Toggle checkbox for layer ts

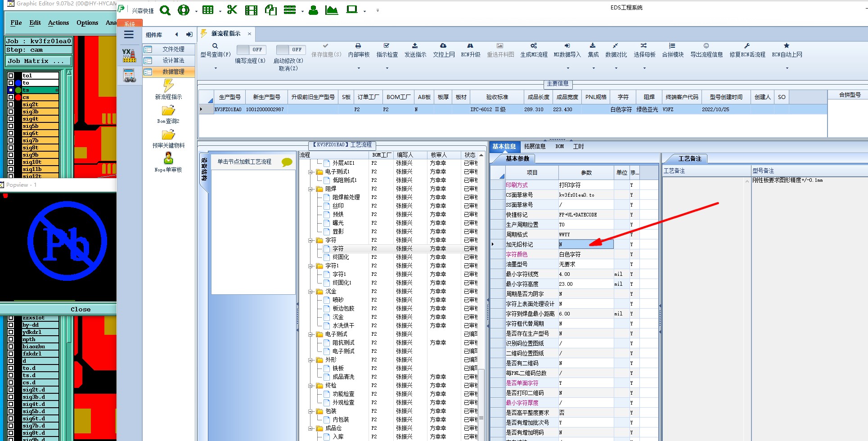[x=11, y=90]
